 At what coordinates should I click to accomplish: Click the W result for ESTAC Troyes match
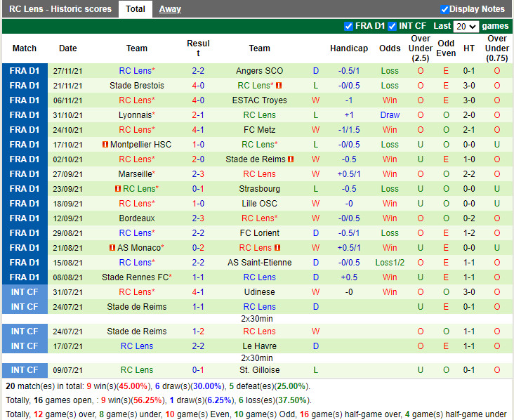click(x=315, y=100)
